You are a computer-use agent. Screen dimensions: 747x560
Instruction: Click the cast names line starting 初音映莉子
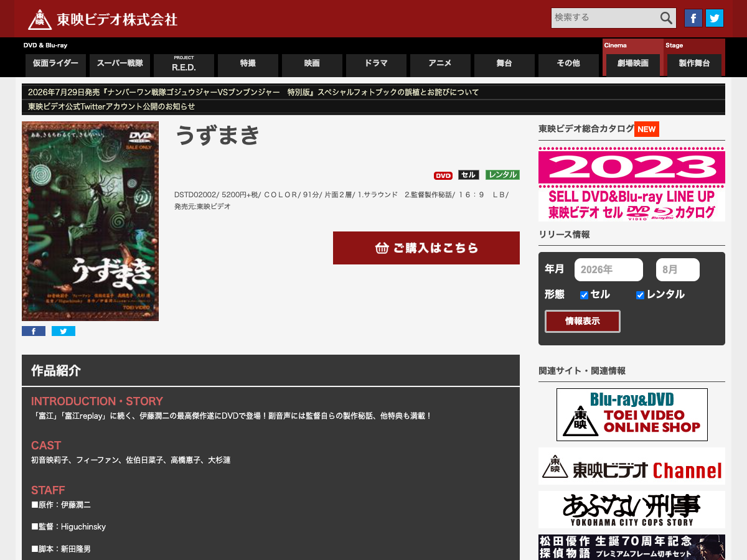(131, 460)
